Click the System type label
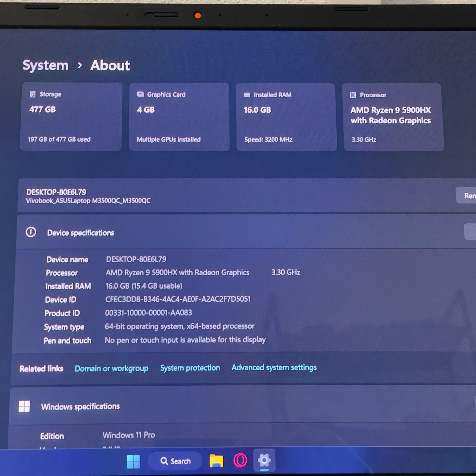The width and height of the screenshot is (476, 476). coord(64,327)
